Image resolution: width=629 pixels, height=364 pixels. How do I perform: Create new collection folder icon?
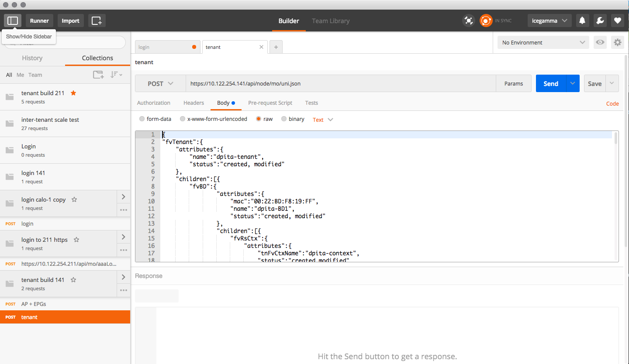[x=98, y=75]
